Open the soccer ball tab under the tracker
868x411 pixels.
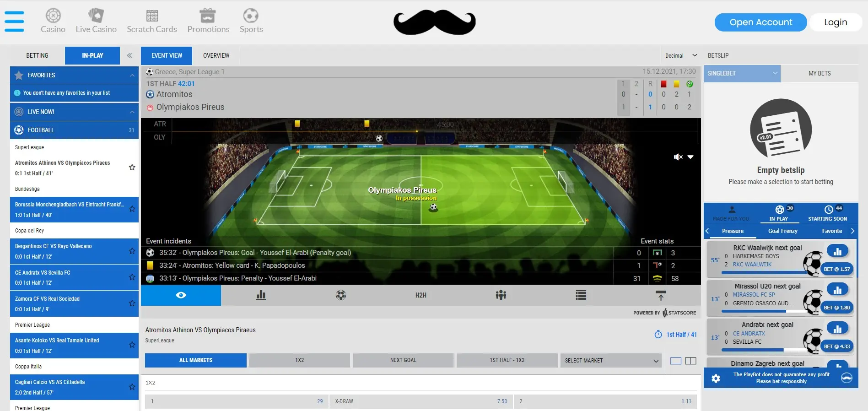[x=341, y=295]
